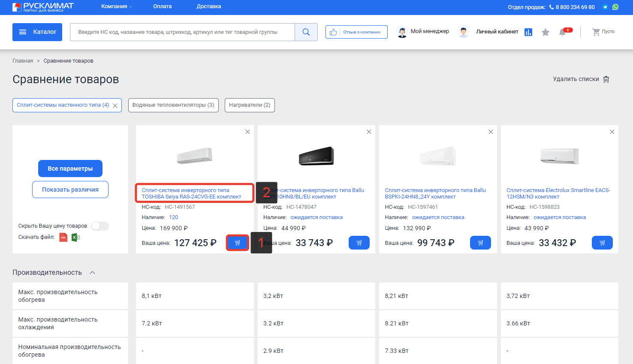Click the Личный кабинет avatar icon
Image resolution: width=633 pixels, height=364 pixels.
[x=463, y=32]
